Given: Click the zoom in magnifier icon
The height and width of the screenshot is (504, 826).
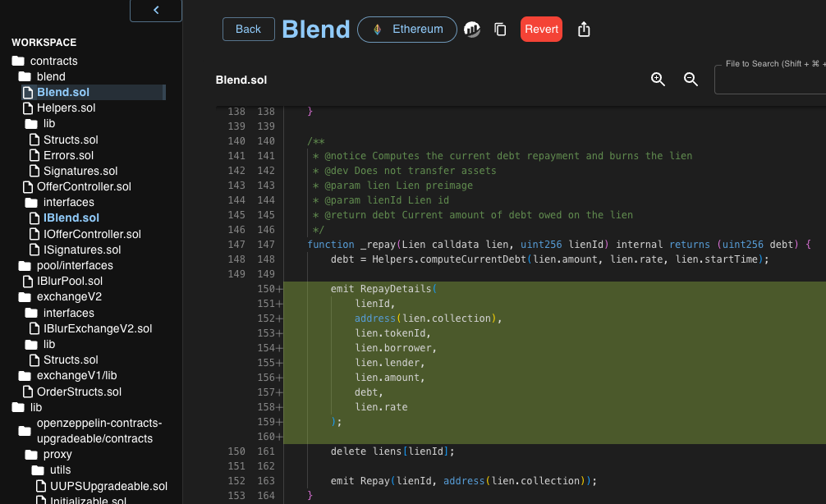Looking at the screenshot, I should (x=658, y=79).
